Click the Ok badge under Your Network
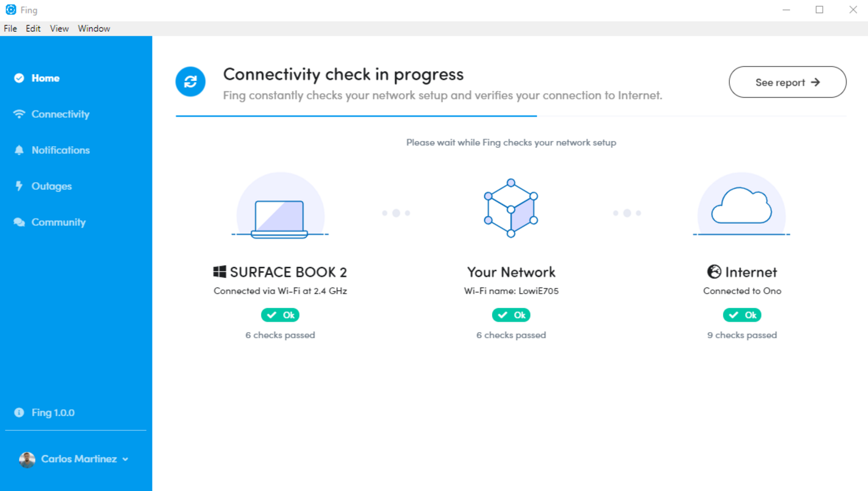 [511, 315]
